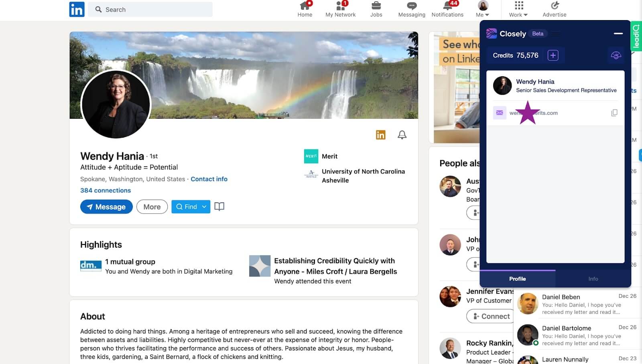Open the Contact info link
This screenshot has height=364, width=642.
209,179
